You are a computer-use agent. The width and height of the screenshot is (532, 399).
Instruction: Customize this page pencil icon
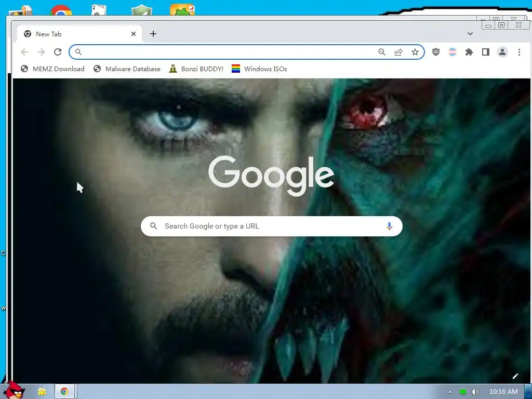coord(515,376)
